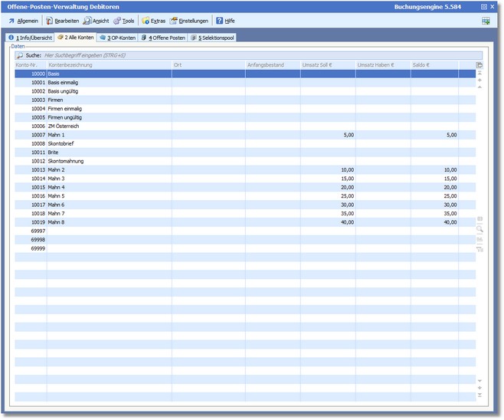This screenshot has height=420, width=504.
Task: Switch to the 4 Offene Posten tab
Action: tap(163, 37)
